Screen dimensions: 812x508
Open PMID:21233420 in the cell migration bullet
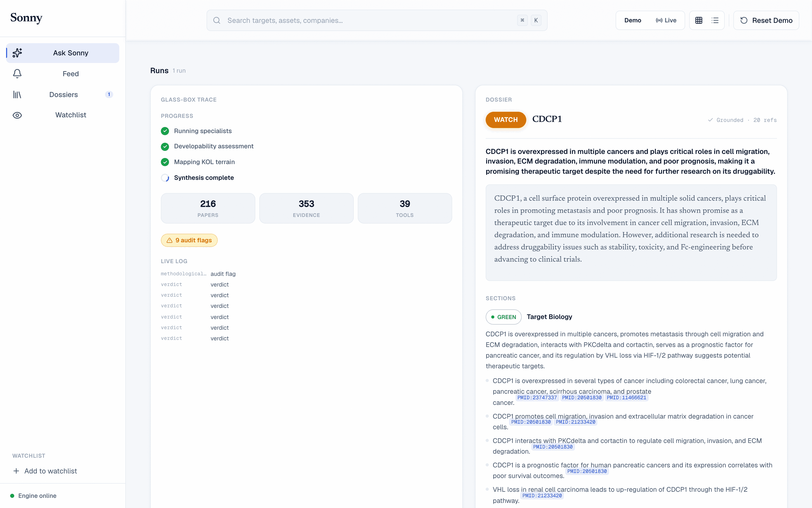pos(576,422)
